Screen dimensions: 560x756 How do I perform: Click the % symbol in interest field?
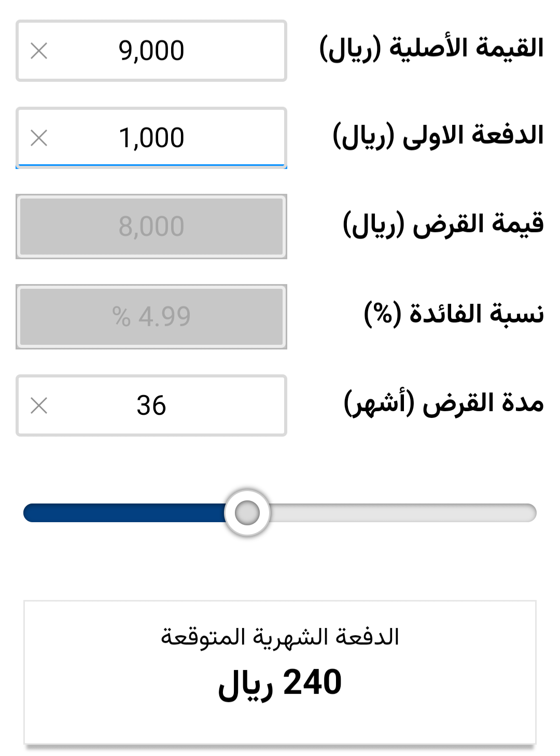(x=121, y=317)
